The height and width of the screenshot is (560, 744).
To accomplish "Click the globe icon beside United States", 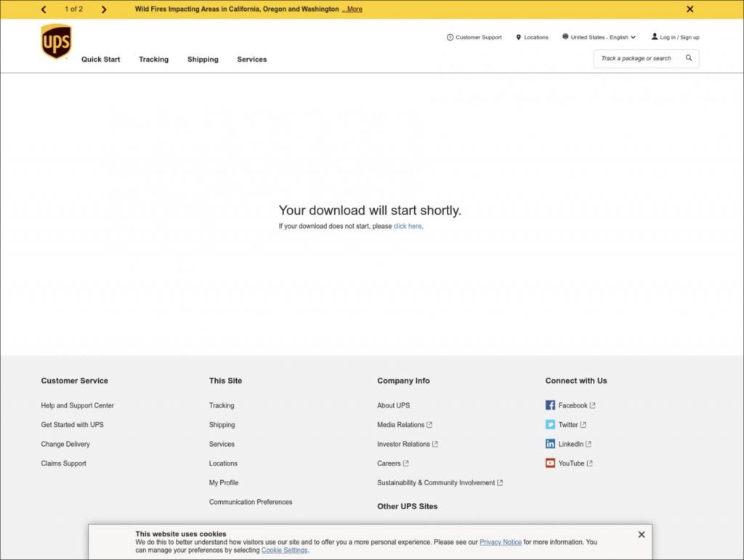I will tap(565, 36).
